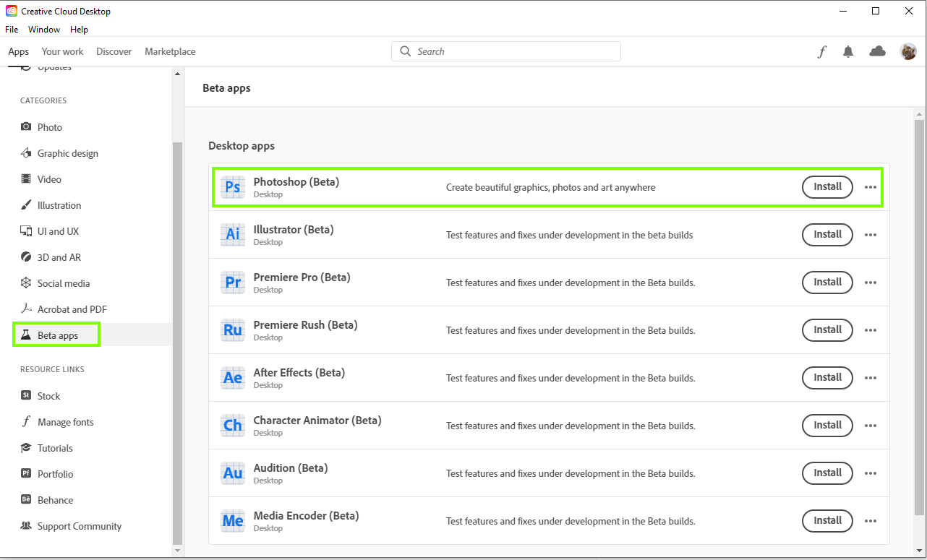Click the Illustrator (Beta) Ai icon

(x=233, y=235)
